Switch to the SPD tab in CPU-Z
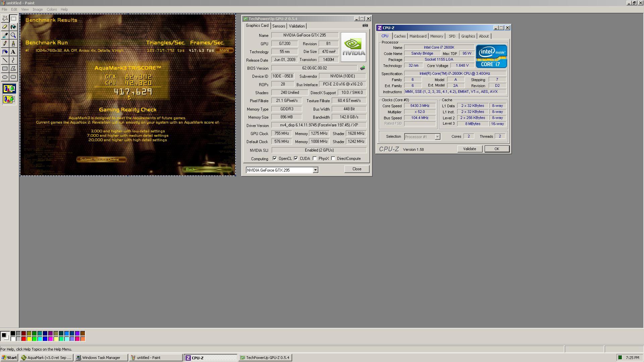The image size is (644, 362). pyautogui.click(x=452, y=36)
